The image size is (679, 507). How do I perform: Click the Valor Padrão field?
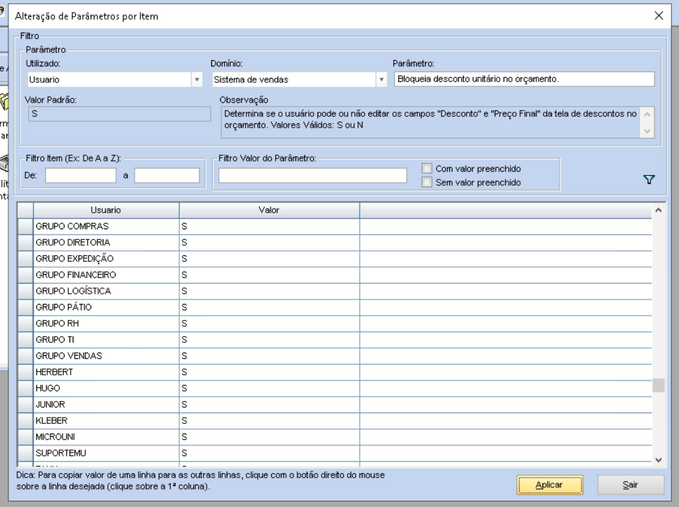[119, 114]
